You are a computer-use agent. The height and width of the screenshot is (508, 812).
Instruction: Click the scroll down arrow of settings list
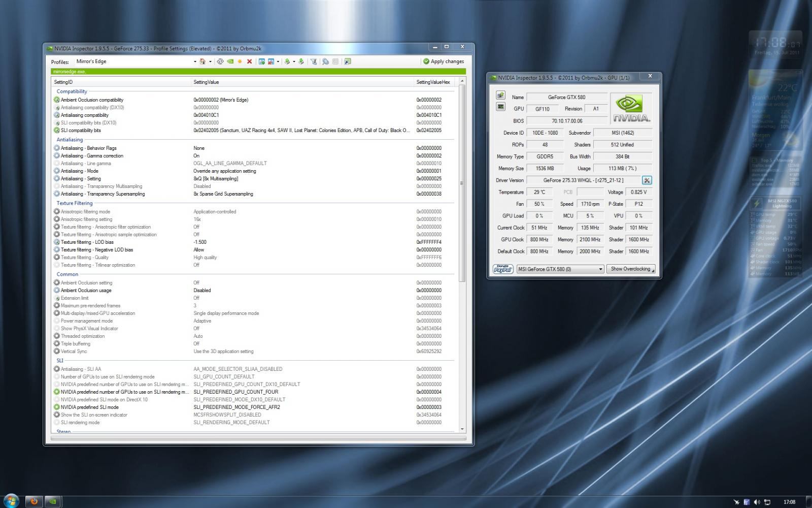click(462, 429)
